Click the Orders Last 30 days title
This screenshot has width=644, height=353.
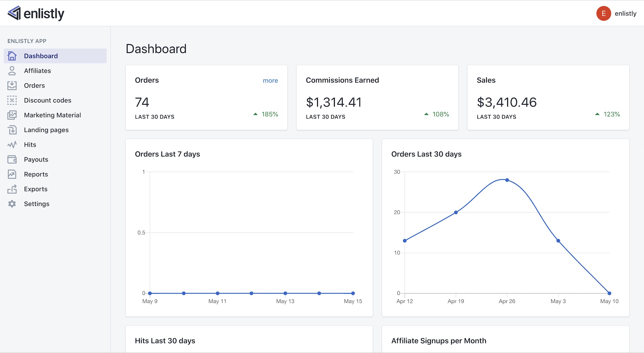coord(426,154)
